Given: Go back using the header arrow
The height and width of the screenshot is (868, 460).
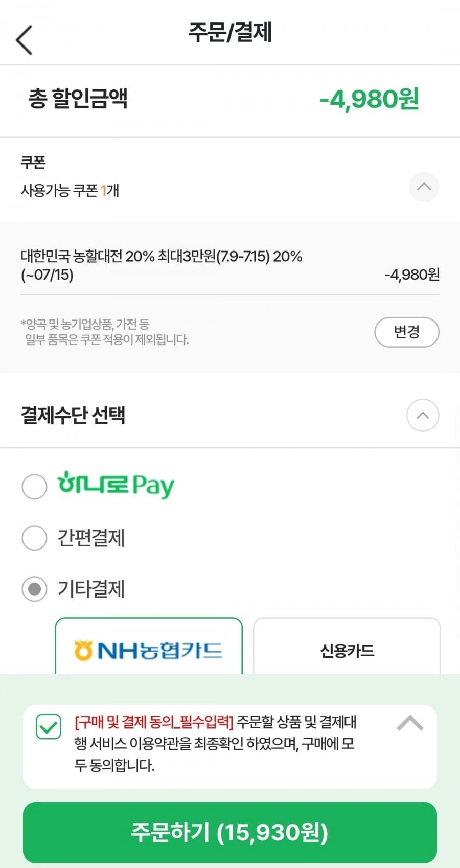Looking at the screenshot, I should click(24, 40).
